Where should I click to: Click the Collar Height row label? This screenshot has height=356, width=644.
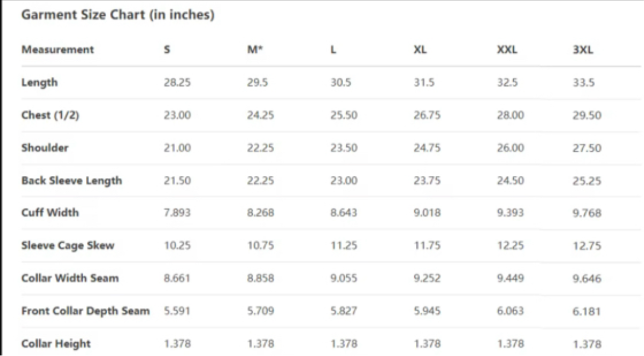coord(56,343)
